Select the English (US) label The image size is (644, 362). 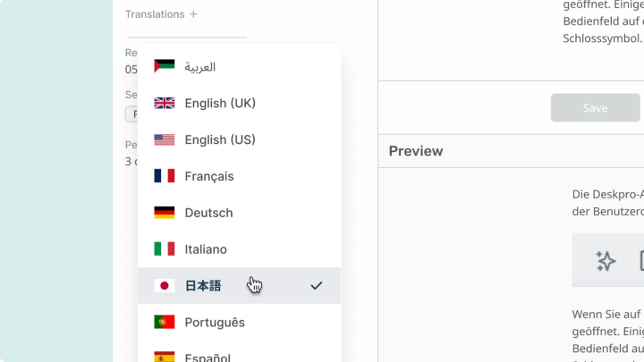(x=220, y=139)
